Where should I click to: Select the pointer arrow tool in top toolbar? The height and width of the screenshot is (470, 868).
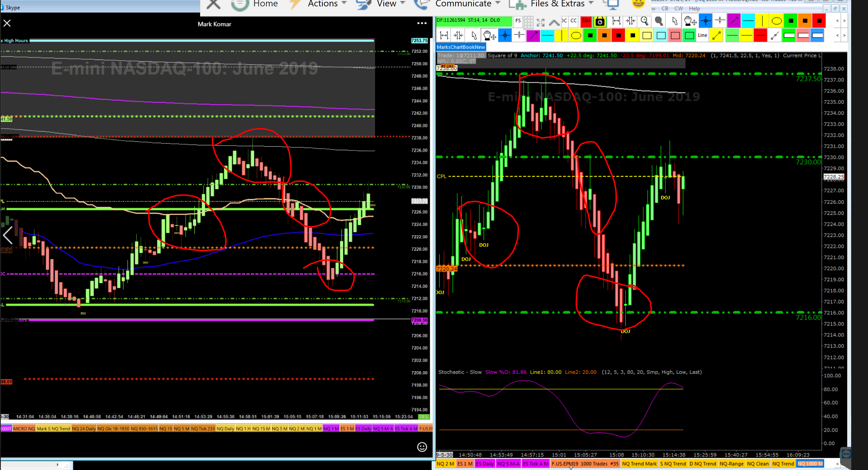coord(675,21)
